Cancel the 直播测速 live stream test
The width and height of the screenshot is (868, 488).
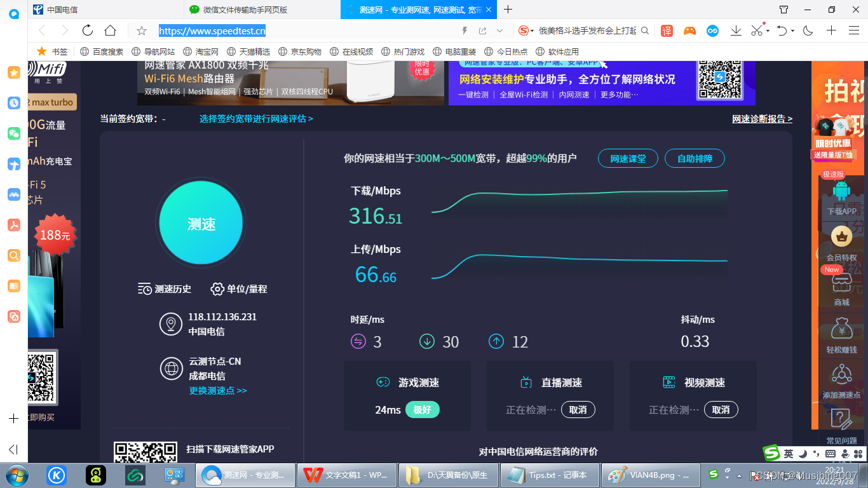(x=578, y=410)
